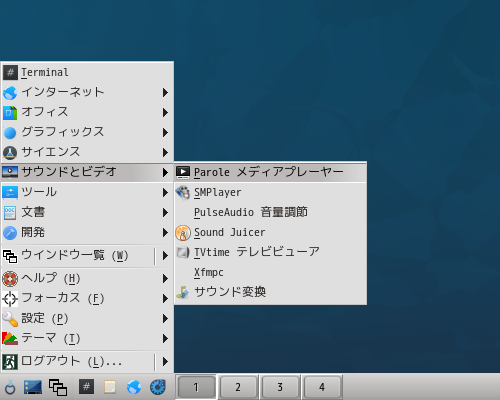Expand the ログアウト submenu arrow
500x400 pixels.
pyautogui.click(x=165, y=362)
